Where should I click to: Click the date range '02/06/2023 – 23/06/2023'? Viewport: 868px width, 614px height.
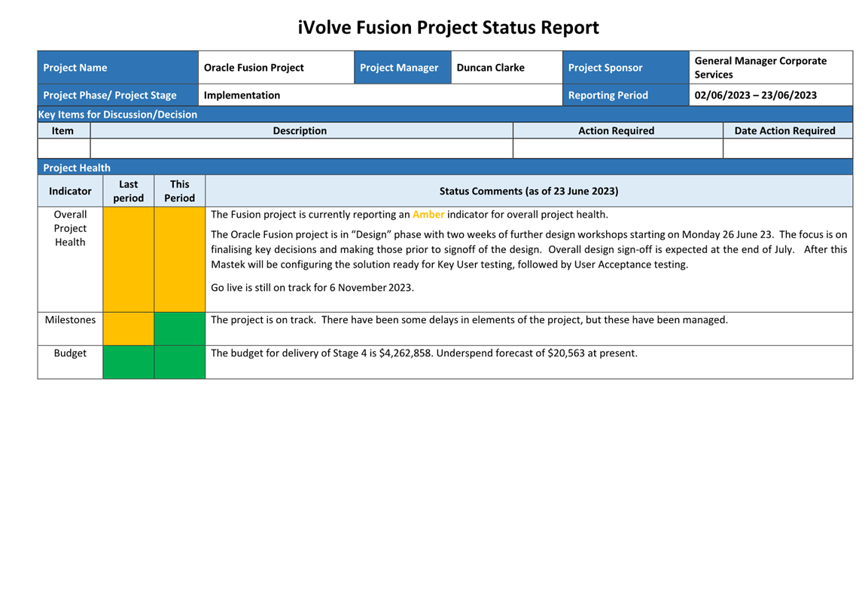[756, 95]
